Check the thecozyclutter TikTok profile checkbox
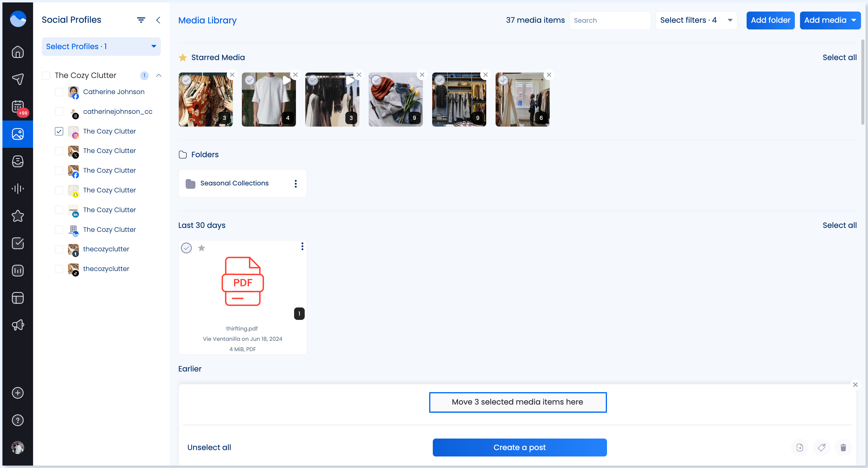Viewport: 868px width, 468px height. coord(59,269)
